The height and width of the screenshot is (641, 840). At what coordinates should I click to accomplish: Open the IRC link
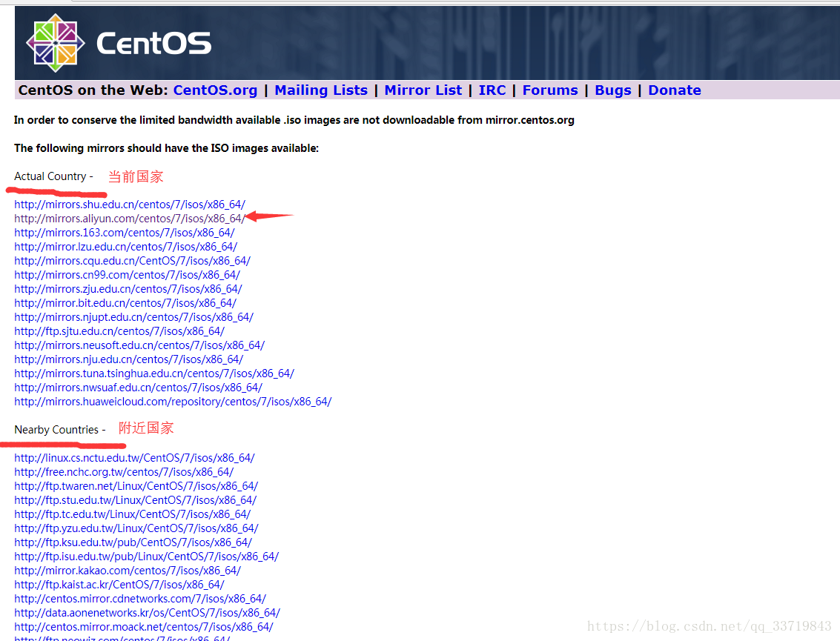pos(492,90)
